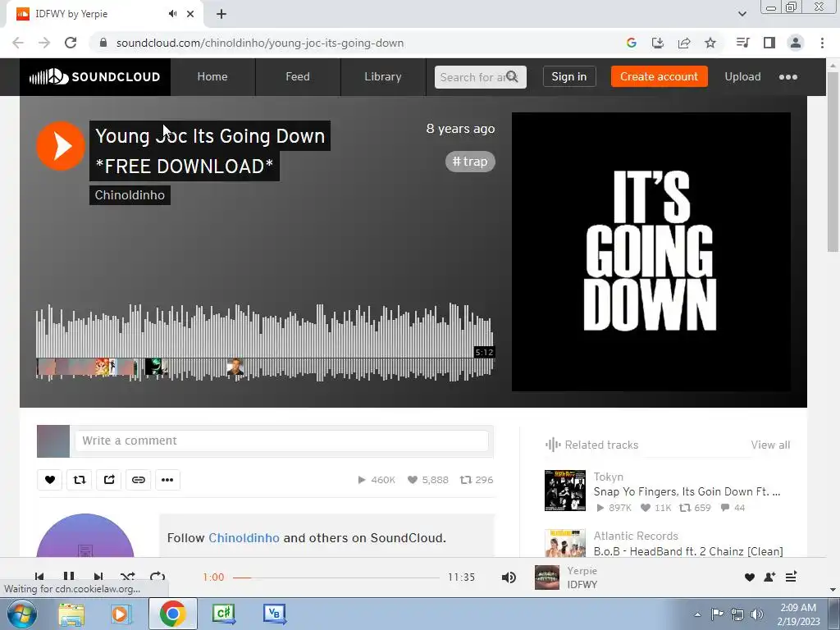Click the Google icon in the address bar
Image resolution: width=840 pixels, height=630 pixels.
coord(631,43)
